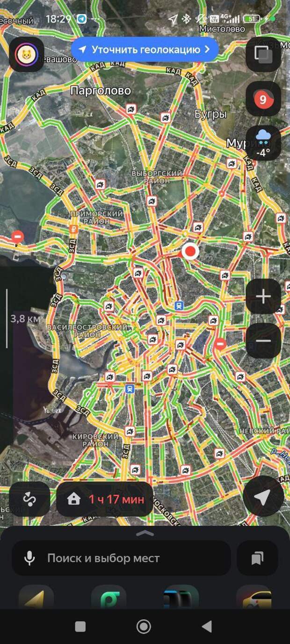Open the green app shortcut in the bottom row

click(x=109, y=597)
